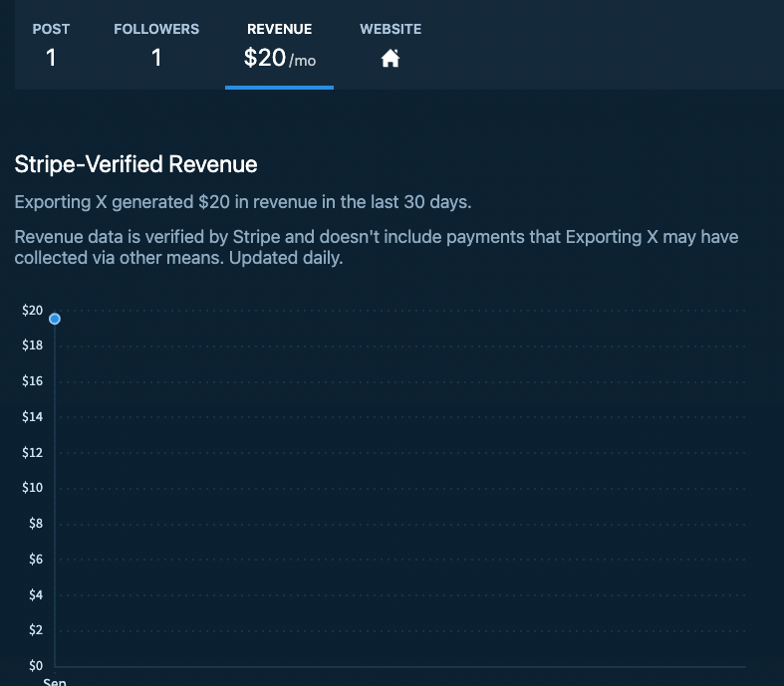This screenshot has width=784, height=686.
Task: Click the $20 y-axis label
Action: [32, 311]
